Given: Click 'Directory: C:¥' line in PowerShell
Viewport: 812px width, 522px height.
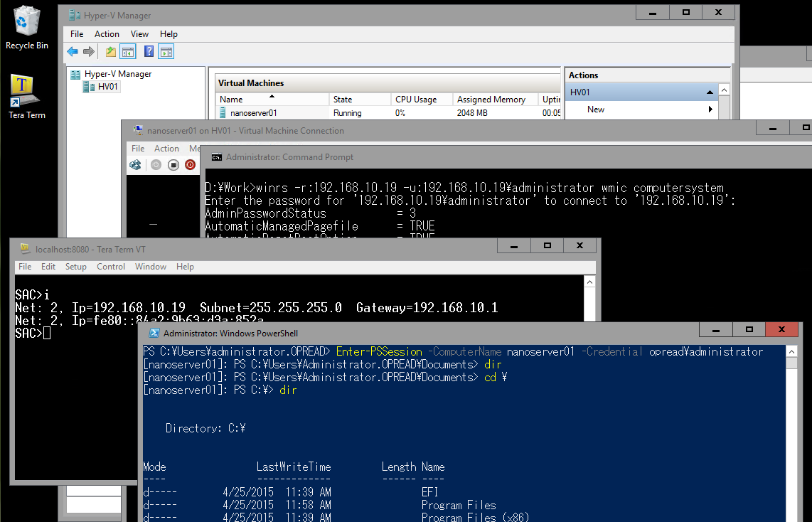Looking at the screenshot, I should coord(205,428).
